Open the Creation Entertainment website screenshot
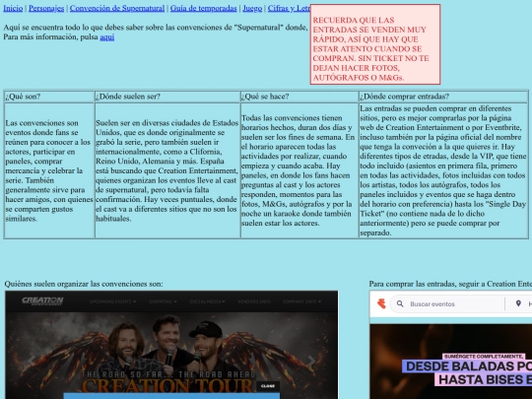Viewport: 532px width, 399px height. coord(171,345)
